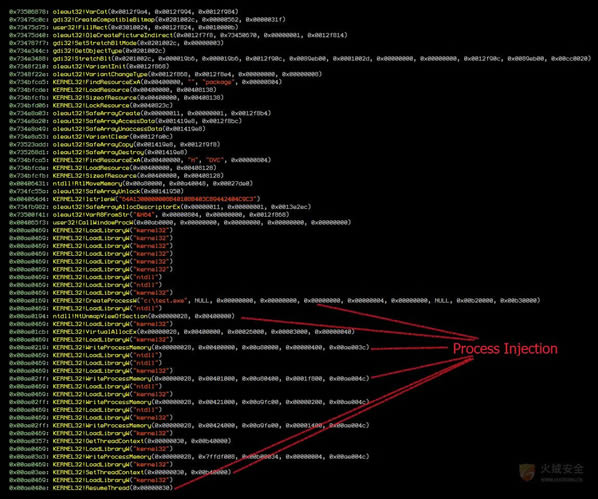Select the ntdll!RtlMoveMemory call line
Viewport: 598px width, 499px height.
pos(131,184)
